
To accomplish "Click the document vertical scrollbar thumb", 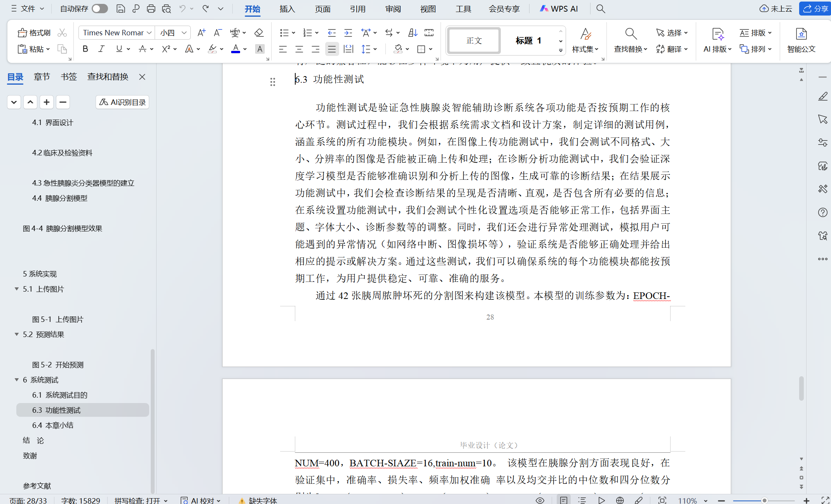I will 801,388.
